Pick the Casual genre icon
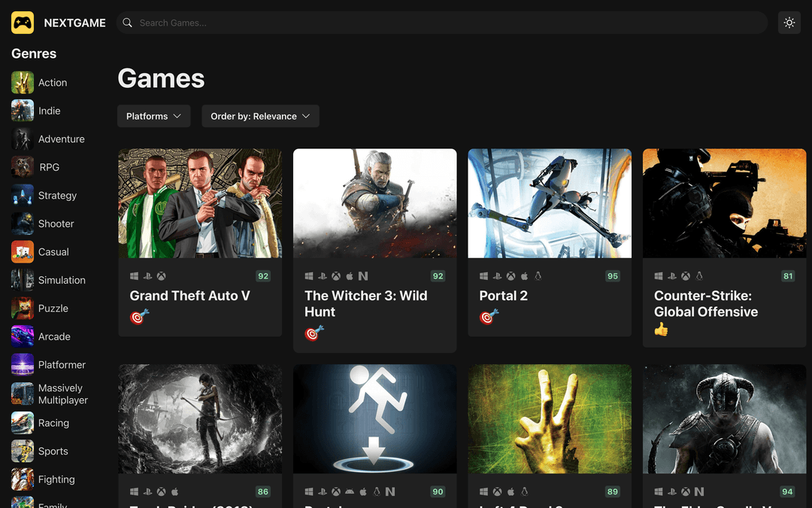The height and width of the screenshot is (508, 812). [23, 252]
